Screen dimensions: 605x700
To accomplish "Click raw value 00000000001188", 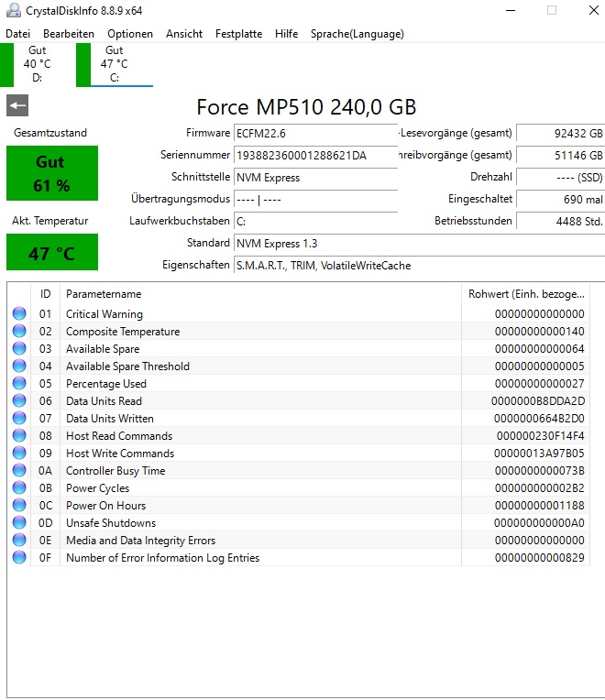I will [x=539, y=506].
